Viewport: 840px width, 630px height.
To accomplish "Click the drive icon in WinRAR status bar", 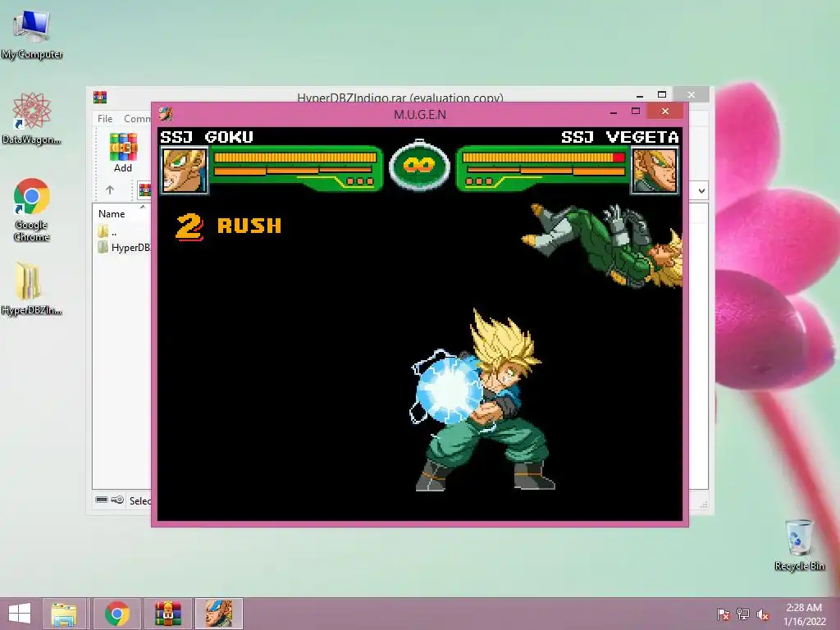I will [x=102, y=500].
